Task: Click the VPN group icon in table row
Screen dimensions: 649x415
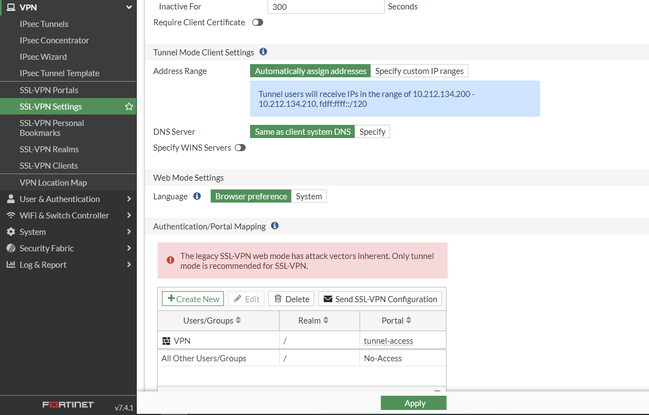Action: [x=166, y=341]
